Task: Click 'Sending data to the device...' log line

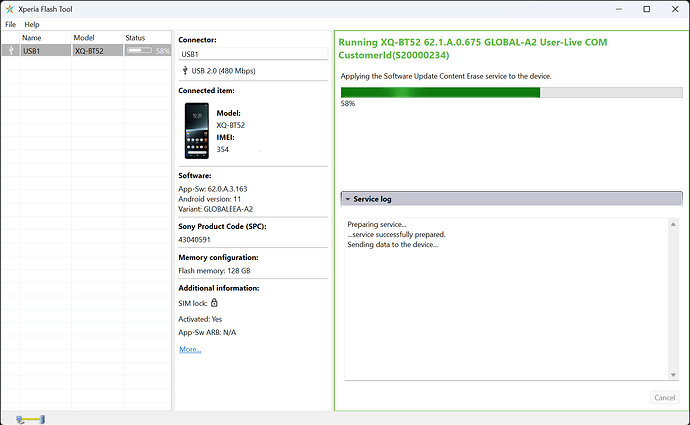Action: coord(393,245)
